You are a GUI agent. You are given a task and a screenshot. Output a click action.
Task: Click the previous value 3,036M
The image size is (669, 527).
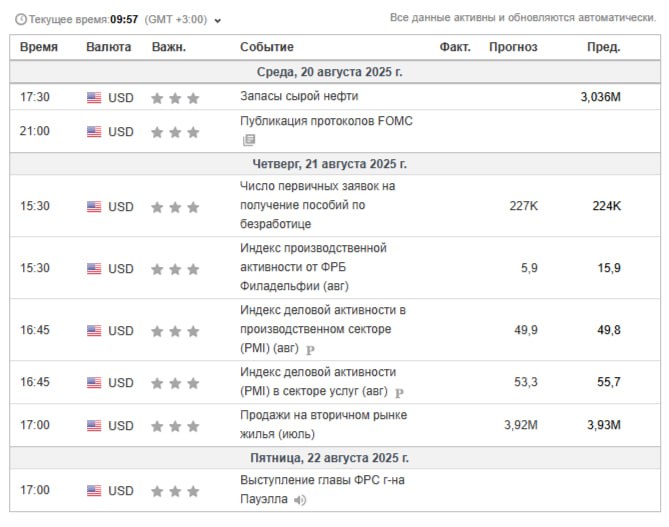coord(601,97)
